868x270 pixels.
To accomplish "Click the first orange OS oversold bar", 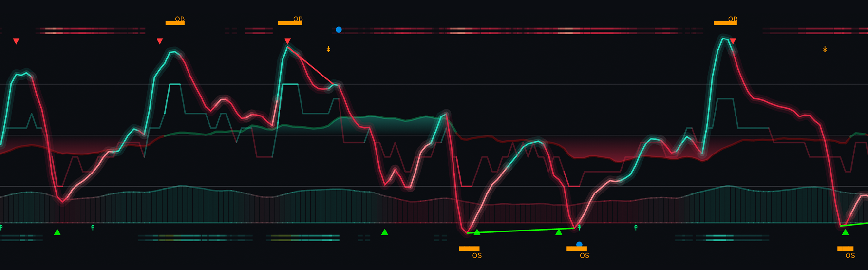I will (x=469, y=249).
